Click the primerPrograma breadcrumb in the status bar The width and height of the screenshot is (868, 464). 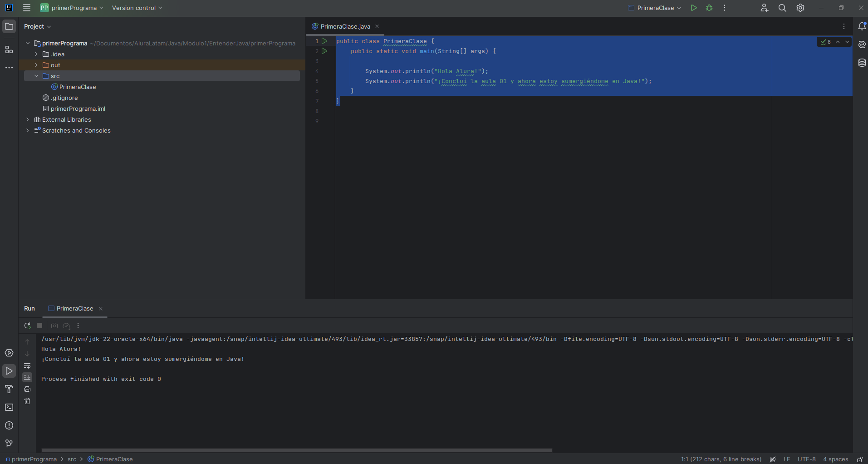[31, 459]
